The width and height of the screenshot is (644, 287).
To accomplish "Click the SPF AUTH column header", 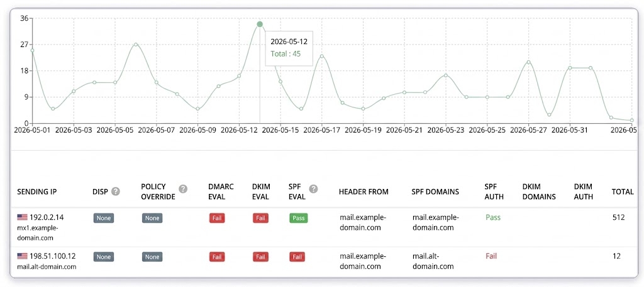I will tap(494, 192).
